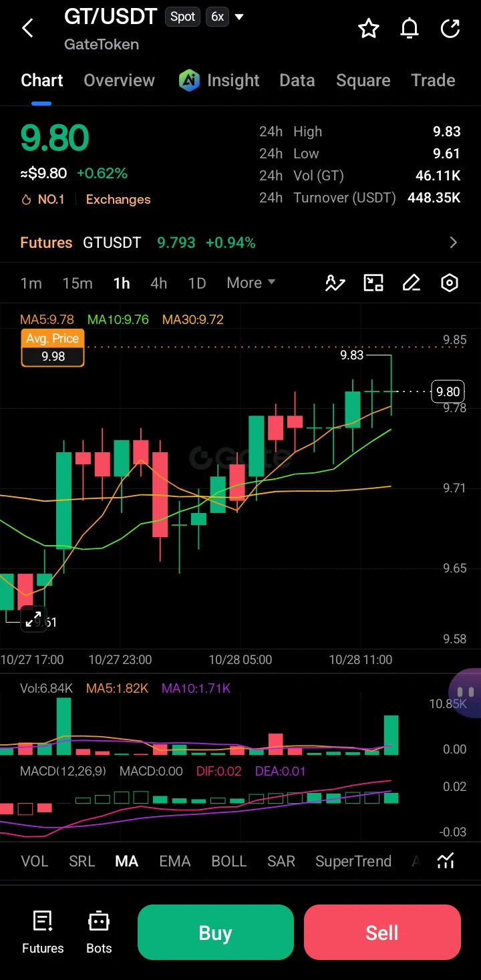
Task: Toggle the SAR indicator
Action: [281, 861]
